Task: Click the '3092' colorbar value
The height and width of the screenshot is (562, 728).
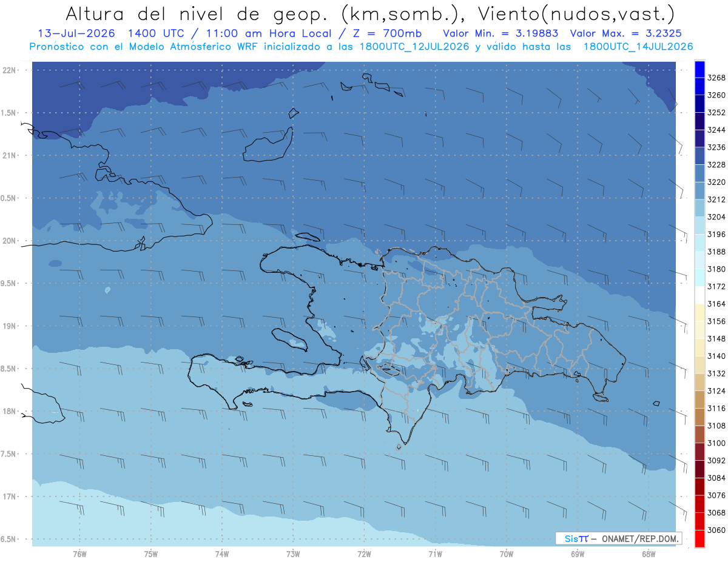Action: pos(716,460)
